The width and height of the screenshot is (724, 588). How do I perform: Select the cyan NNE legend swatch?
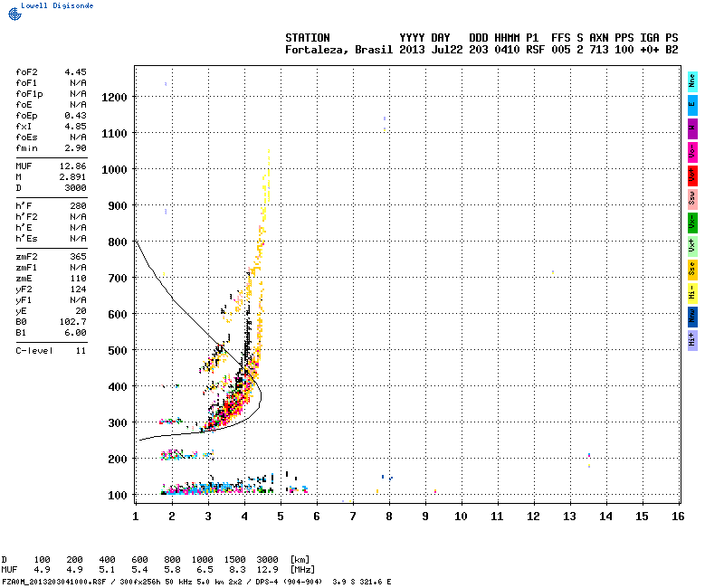pos(692,81)
